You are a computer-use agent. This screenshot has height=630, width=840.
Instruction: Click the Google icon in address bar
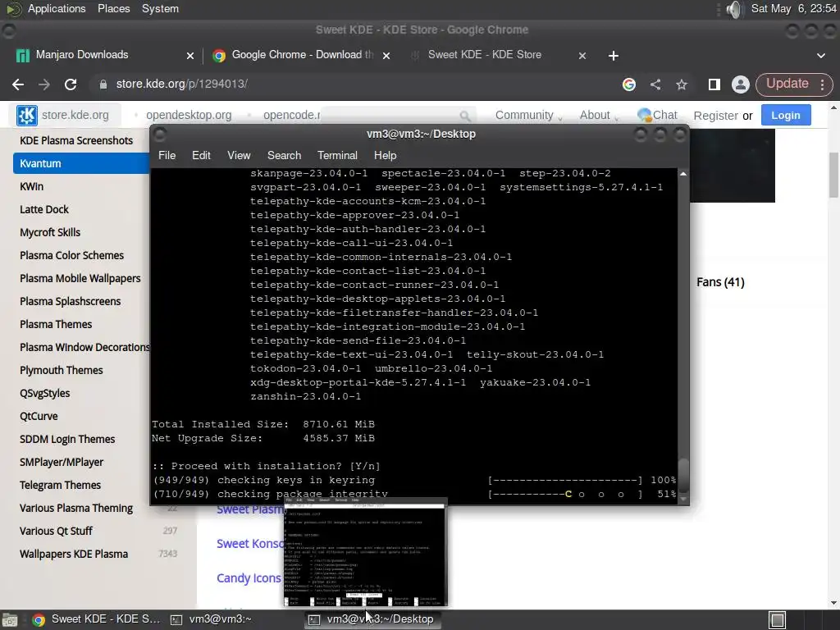629,84
